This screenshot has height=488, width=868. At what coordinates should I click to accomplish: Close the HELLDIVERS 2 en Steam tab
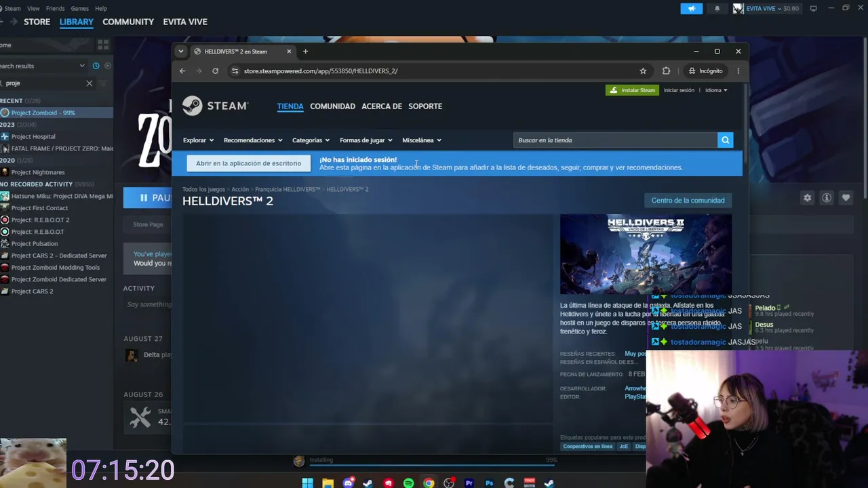(x=289, y=52)
